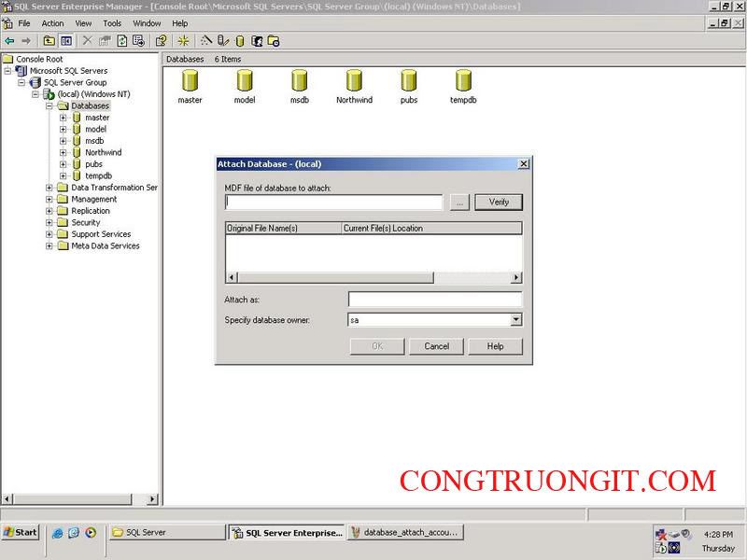Expand the Northwind database tree node

click(63, 152)
